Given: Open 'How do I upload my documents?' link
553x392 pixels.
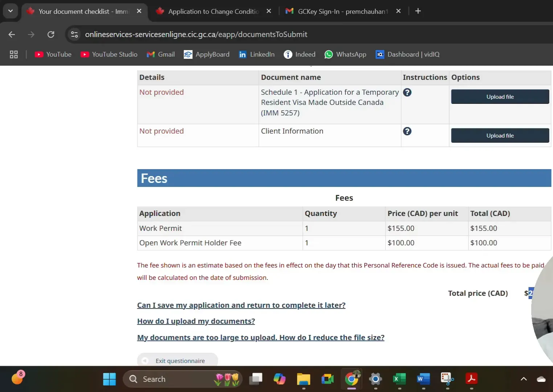Looking at the screenshot, I should point(196,321).
